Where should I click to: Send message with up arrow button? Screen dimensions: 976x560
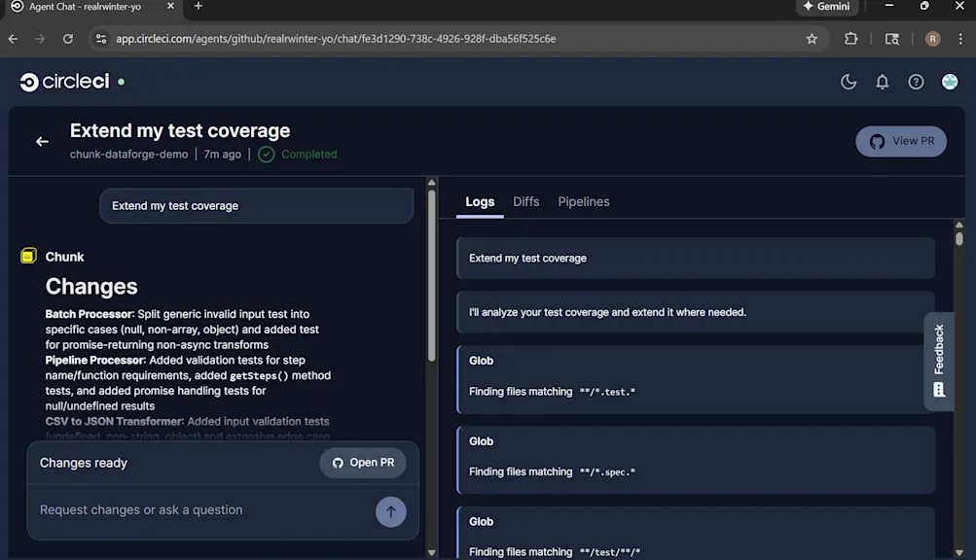(x=391, y=511)
